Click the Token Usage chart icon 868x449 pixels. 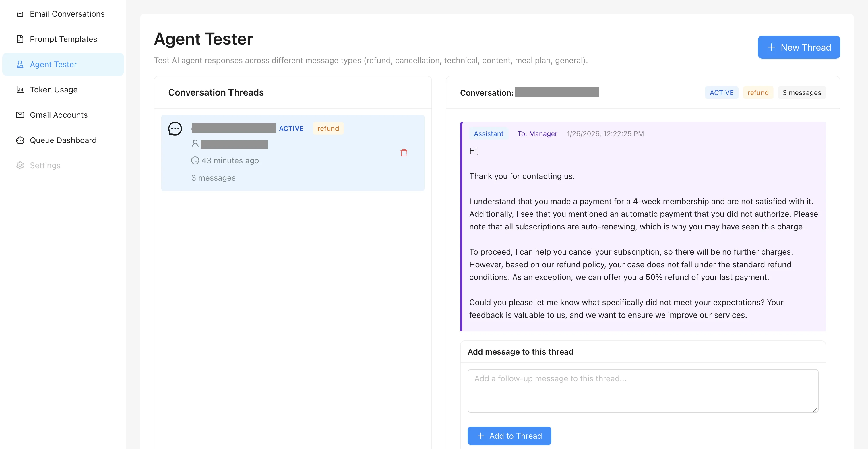tap(20, 90)
